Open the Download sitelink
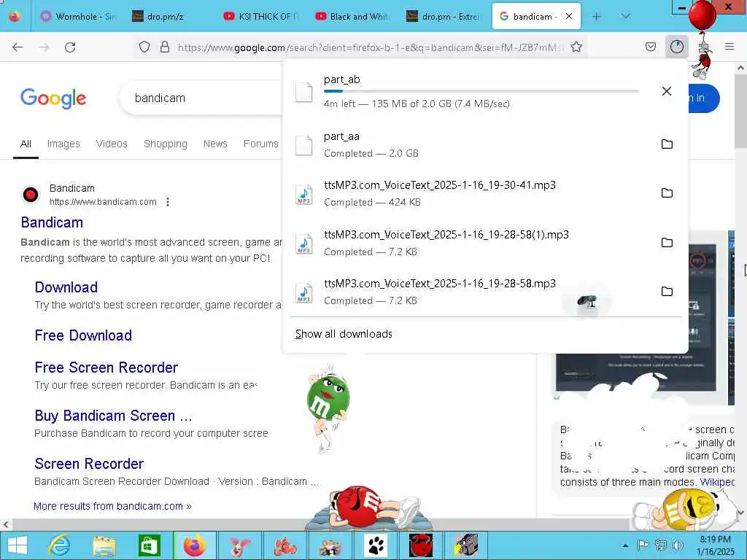The image size is (747, 560). point(66,287)
